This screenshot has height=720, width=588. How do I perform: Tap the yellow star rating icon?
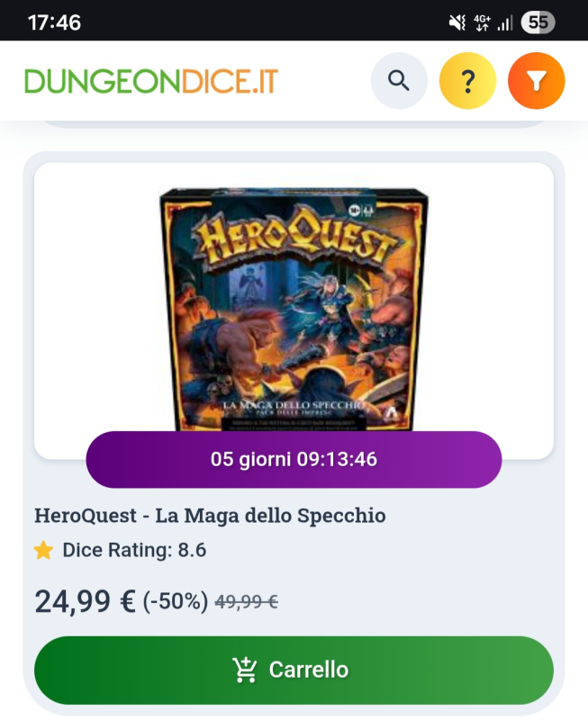[43, 550]
